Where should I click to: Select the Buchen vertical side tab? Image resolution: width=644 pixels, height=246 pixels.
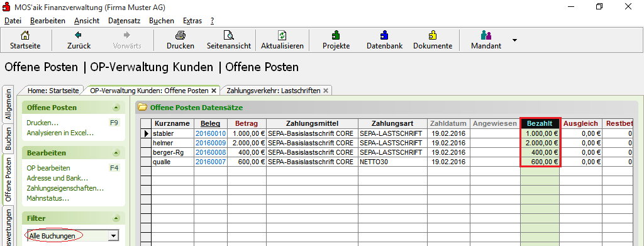tap(8, 138)
